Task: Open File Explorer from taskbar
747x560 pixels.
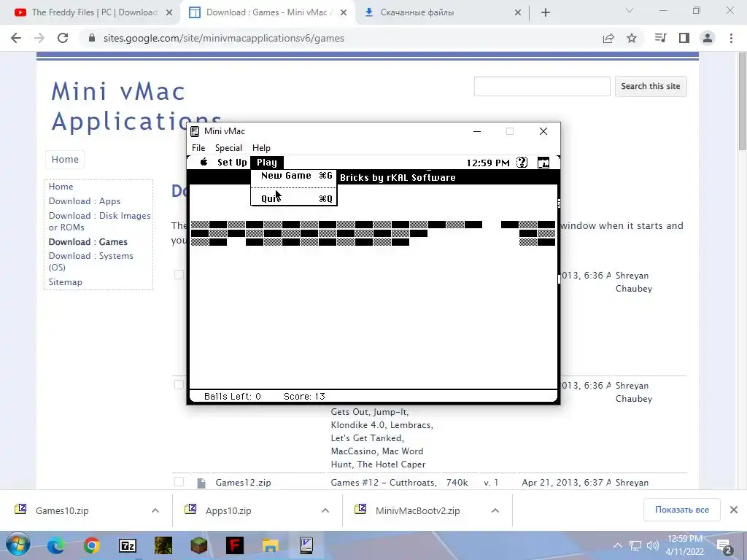Action: [270, 545]
